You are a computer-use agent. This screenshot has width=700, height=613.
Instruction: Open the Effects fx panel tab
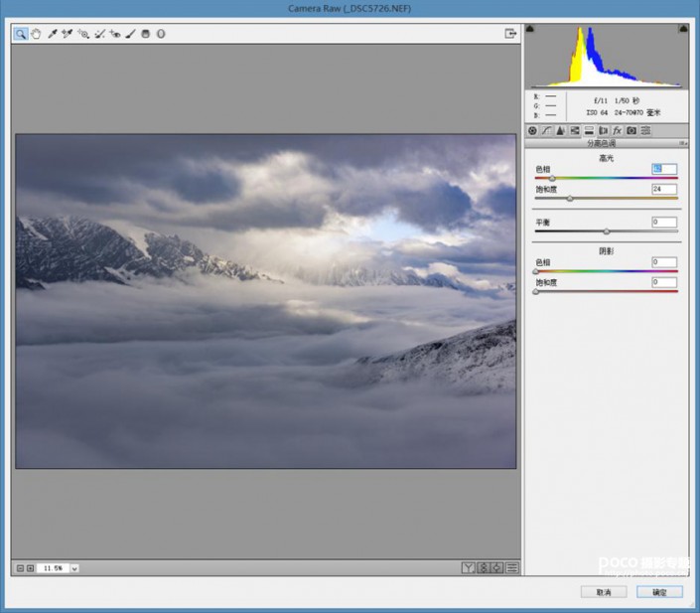[617, 130]
